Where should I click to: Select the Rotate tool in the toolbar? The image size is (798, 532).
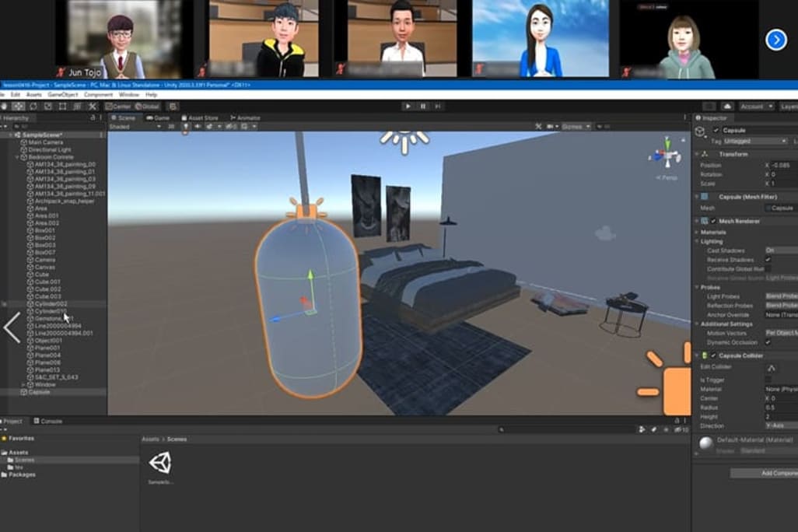pos(33,106)
